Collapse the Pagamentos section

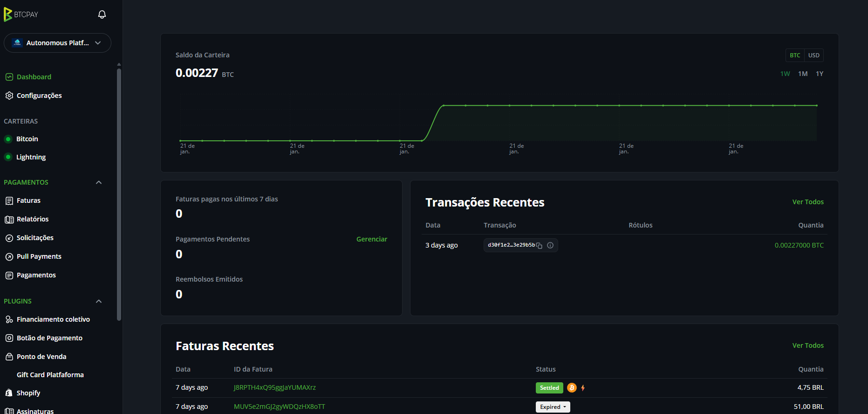coord(99,182)
